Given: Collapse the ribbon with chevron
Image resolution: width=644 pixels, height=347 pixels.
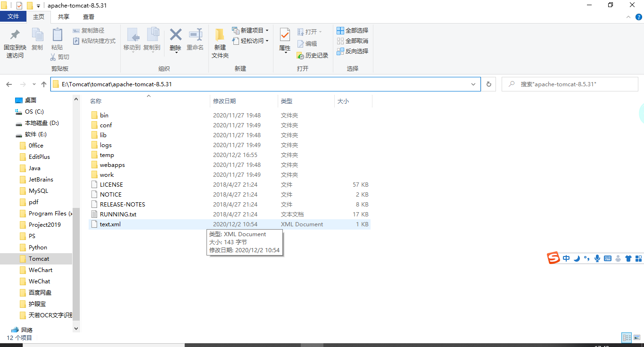Looking at the screenshot, I should [628, 17].
